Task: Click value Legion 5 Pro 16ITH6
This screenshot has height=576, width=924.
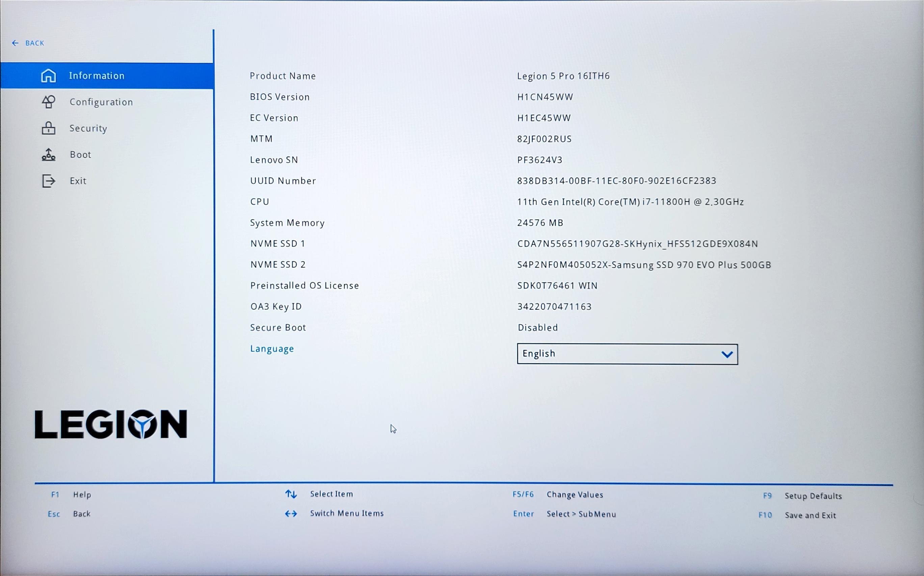Action: coord(563,76)
